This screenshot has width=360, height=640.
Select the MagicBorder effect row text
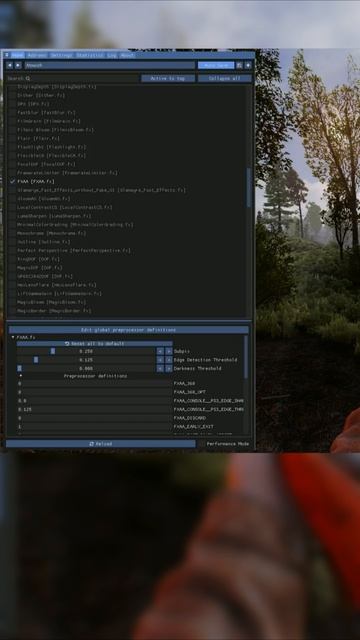(54, 311)
